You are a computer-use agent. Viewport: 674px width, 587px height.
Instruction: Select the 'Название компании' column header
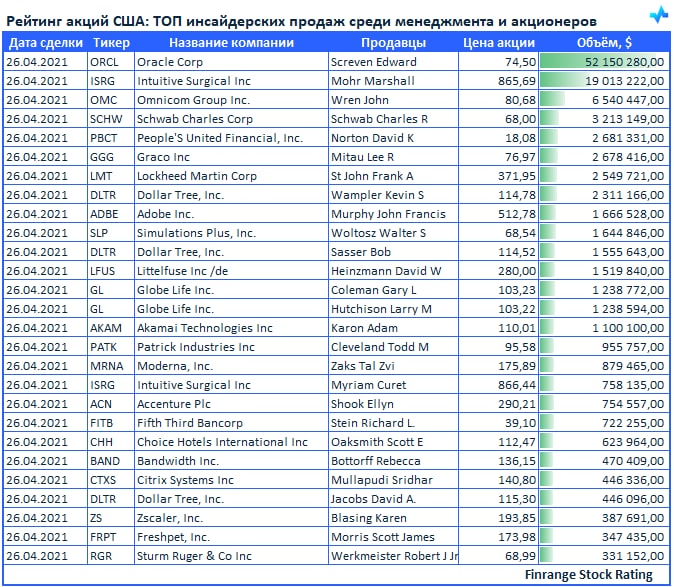231,43
